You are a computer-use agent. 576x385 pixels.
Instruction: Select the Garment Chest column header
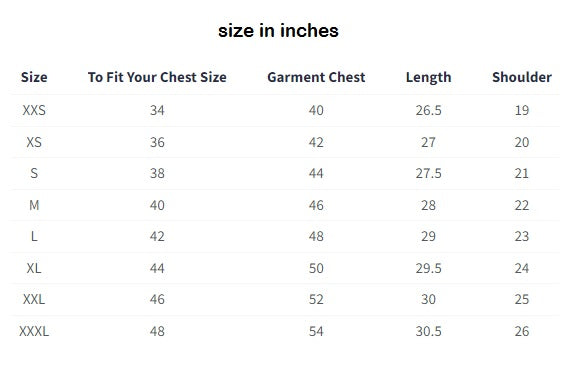[316, 77]
